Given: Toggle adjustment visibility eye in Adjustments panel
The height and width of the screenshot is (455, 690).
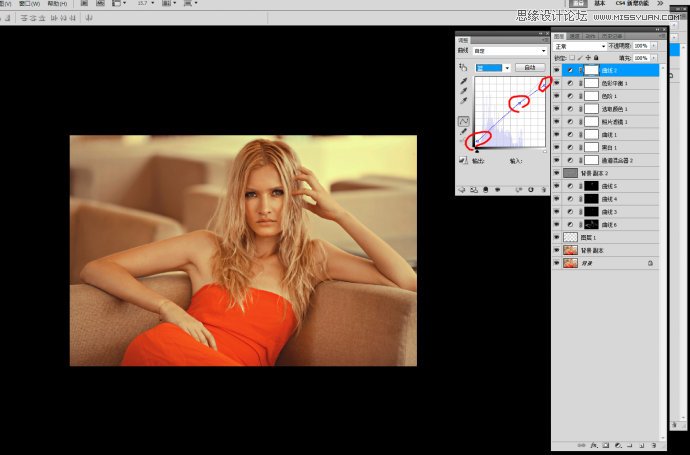Looking at the screenshot, I should pyautogui.click(x=498, y=190).
